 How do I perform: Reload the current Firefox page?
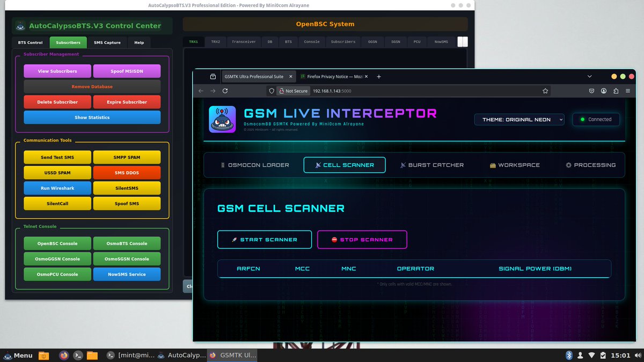pyautogui.click(x=225, y=91)
